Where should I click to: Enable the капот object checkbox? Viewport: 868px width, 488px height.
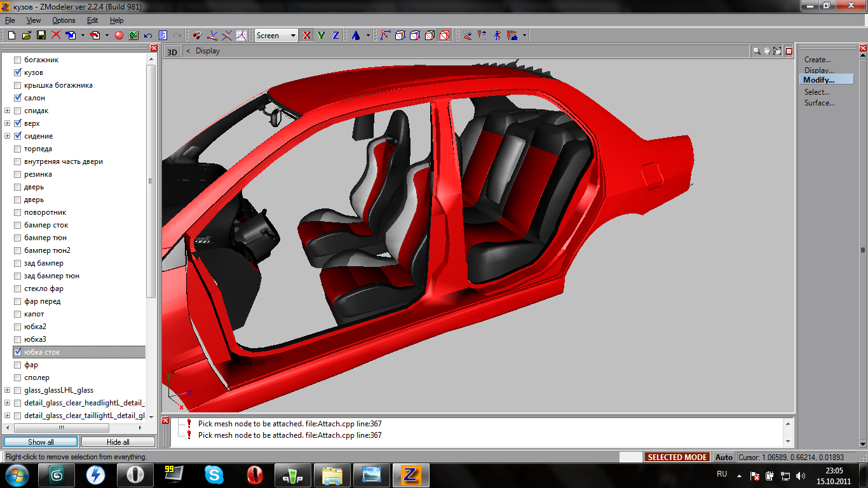point(18,314)
